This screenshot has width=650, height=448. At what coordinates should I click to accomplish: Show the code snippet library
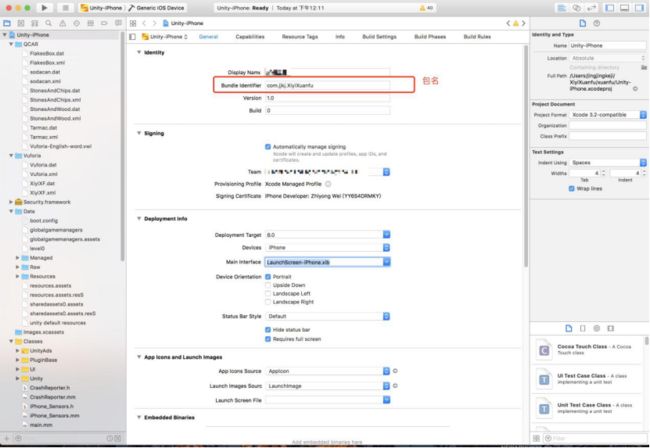click(583, 328)
